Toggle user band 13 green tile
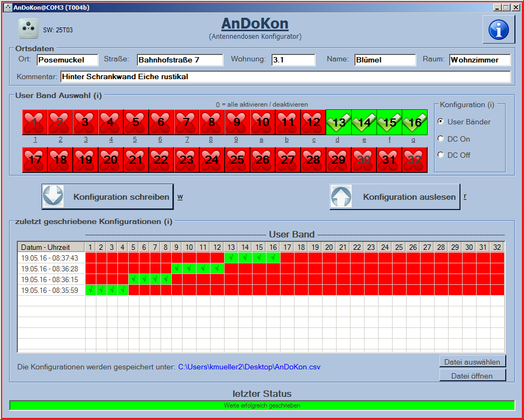 pyautogui.click(x=339, y=122)
